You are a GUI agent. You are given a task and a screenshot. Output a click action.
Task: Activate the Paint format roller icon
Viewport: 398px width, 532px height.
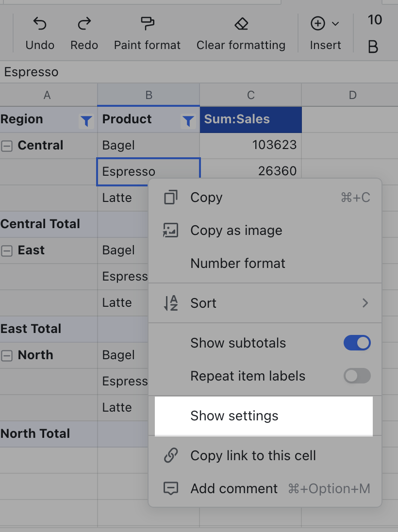[147, 23]
